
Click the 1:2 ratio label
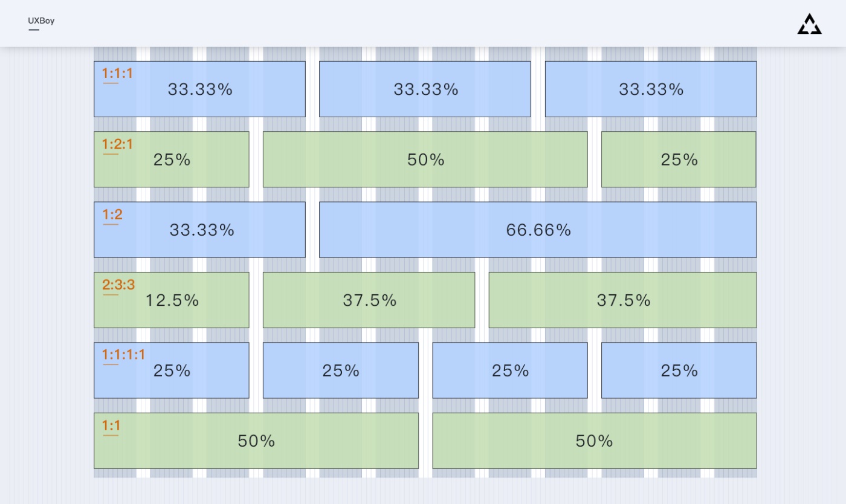112,215
